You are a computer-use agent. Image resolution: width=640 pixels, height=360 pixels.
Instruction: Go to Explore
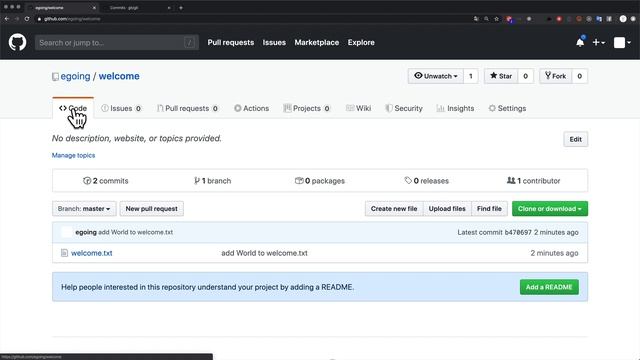tap(361, 42)
